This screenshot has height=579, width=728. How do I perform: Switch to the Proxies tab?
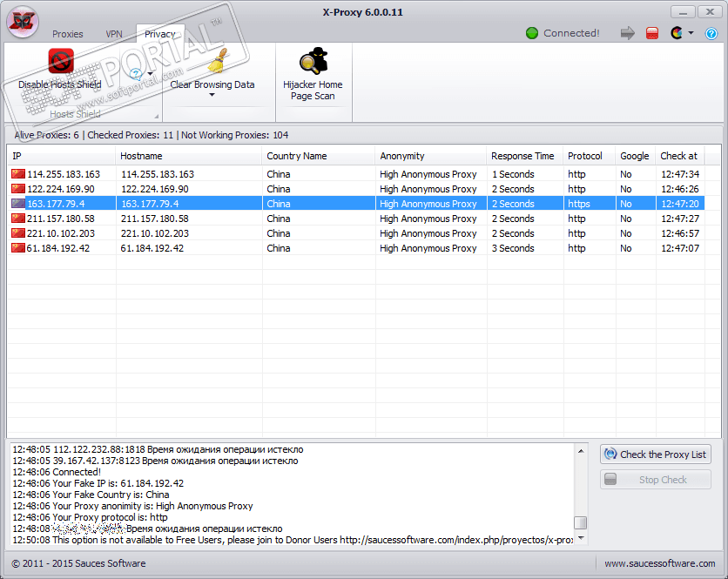tap(68, 34)
